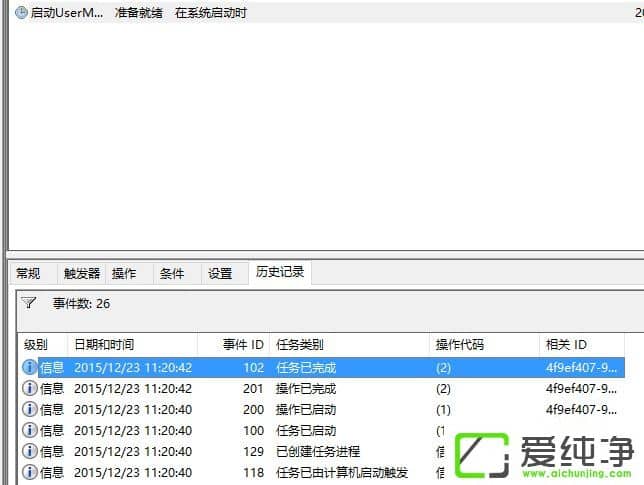This screenshot has width=644, height=485.
Task: Select the 任务已启动 event row
Action: [x=323, y=430]
